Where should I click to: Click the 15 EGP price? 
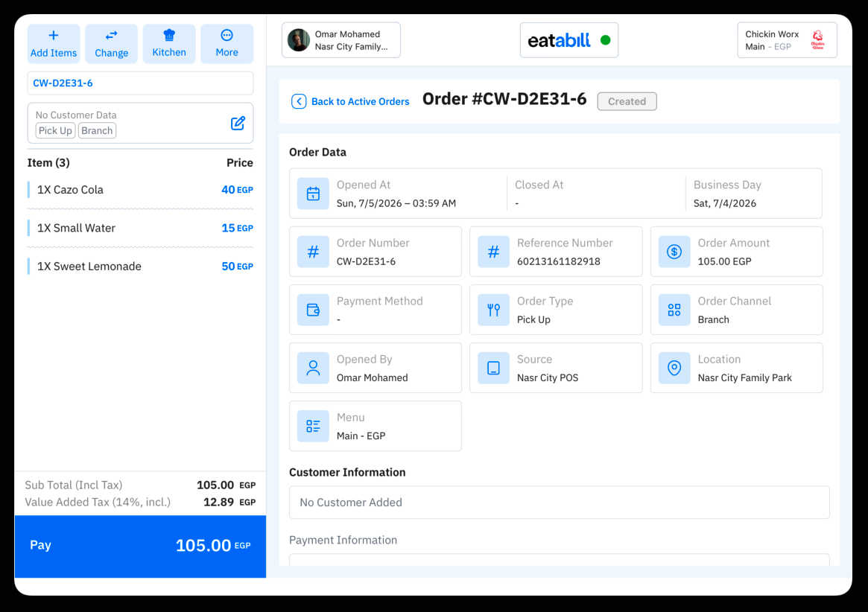(x=237, y=228)
